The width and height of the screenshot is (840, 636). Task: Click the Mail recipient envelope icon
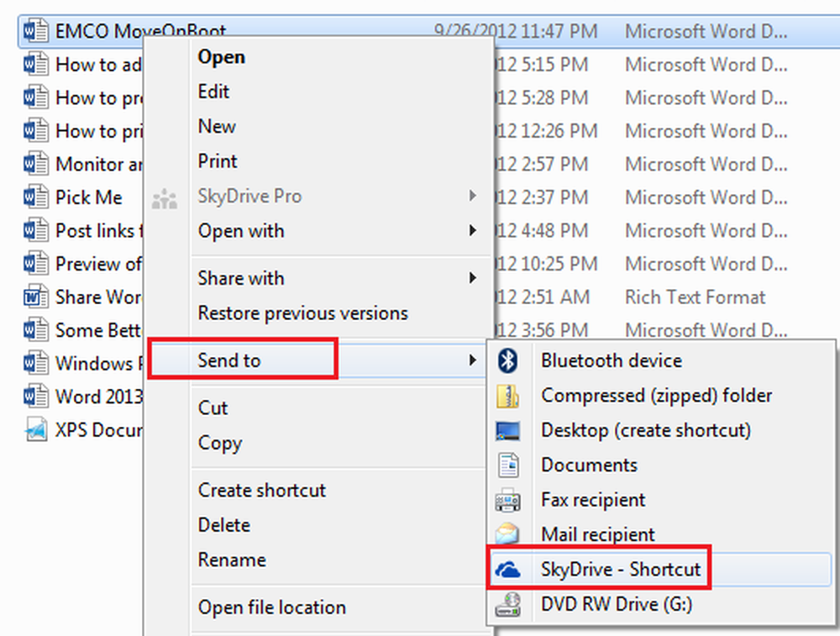(507, 534)
